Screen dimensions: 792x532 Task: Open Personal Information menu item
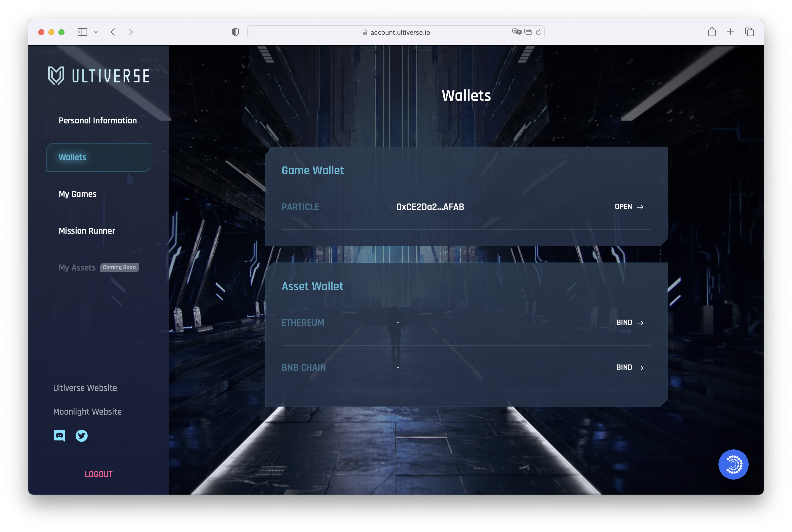(x=98, y=120)
